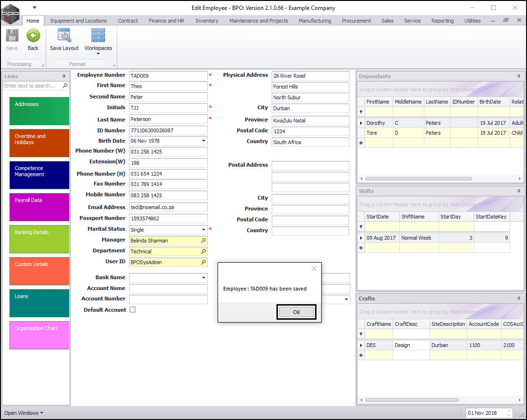Click the Links search magnifier icon

click(65, 86)
